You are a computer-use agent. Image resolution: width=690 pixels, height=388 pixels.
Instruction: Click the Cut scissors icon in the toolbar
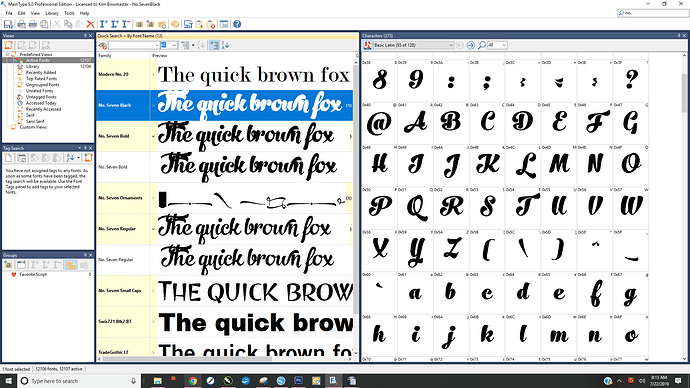(57, 24)
